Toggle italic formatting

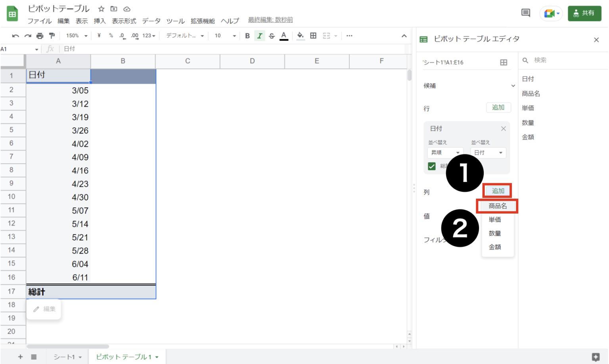[259, 36]
